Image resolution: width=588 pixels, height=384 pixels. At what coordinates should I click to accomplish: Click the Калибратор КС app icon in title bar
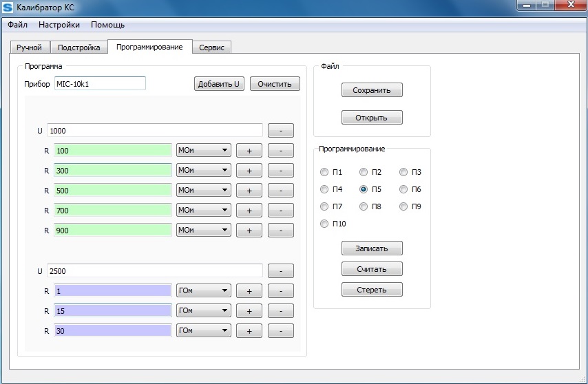8,8
